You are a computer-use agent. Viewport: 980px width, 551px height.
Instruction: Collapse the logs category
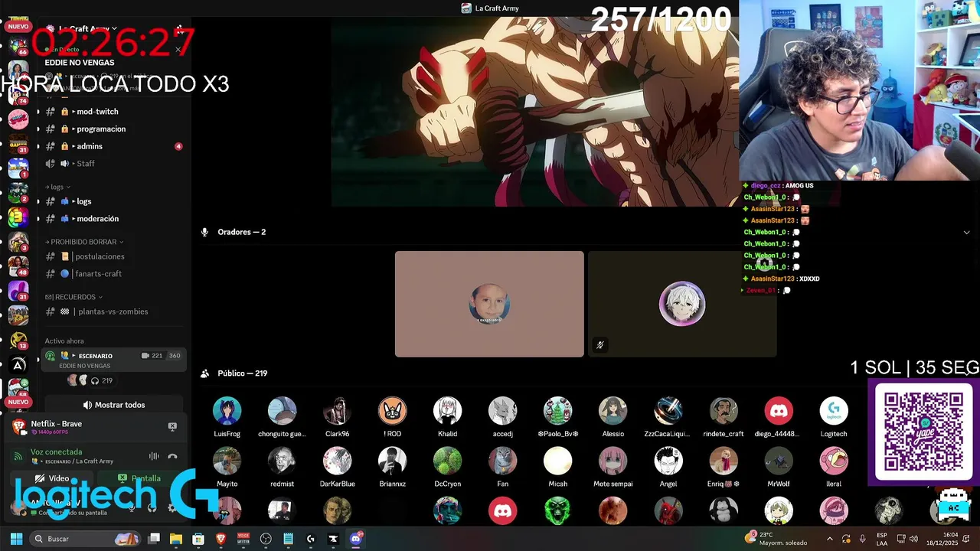57,187
